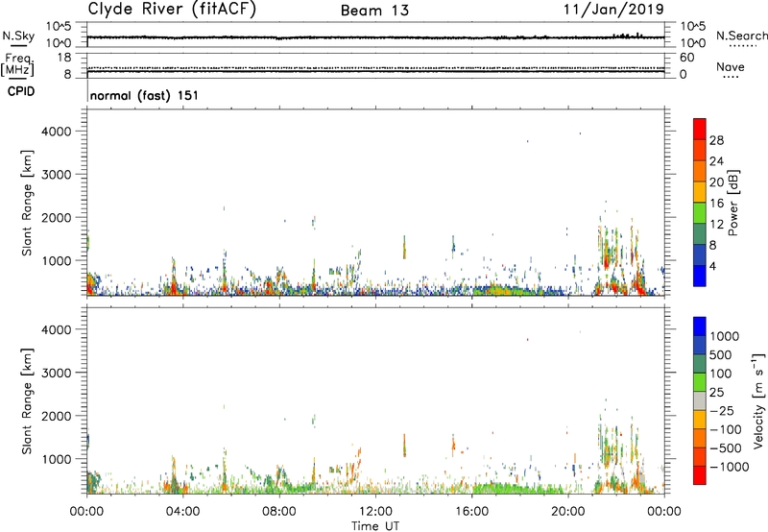Click the "12:00" time tick label
This screenshot has height=532, width=768.
click(375, 512)
